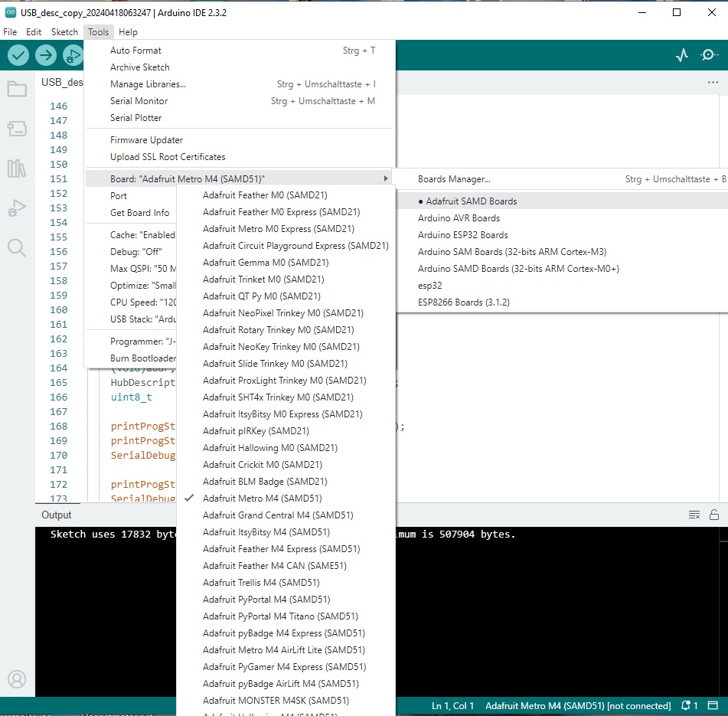Viewport: 728px width, 716px height.
Task: Choose Adafruit PyPortal M4 Titano board
Action: (286, 616)
